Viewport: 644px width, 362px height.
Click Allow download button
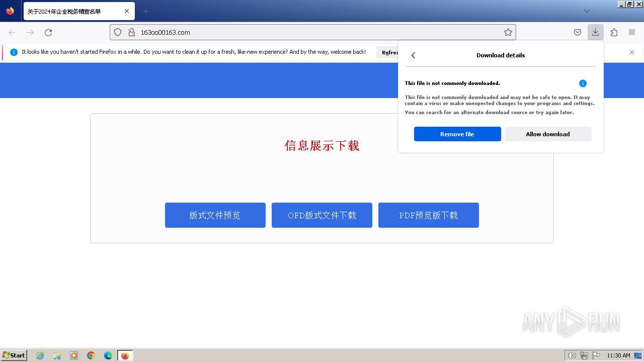pos(548,134)
